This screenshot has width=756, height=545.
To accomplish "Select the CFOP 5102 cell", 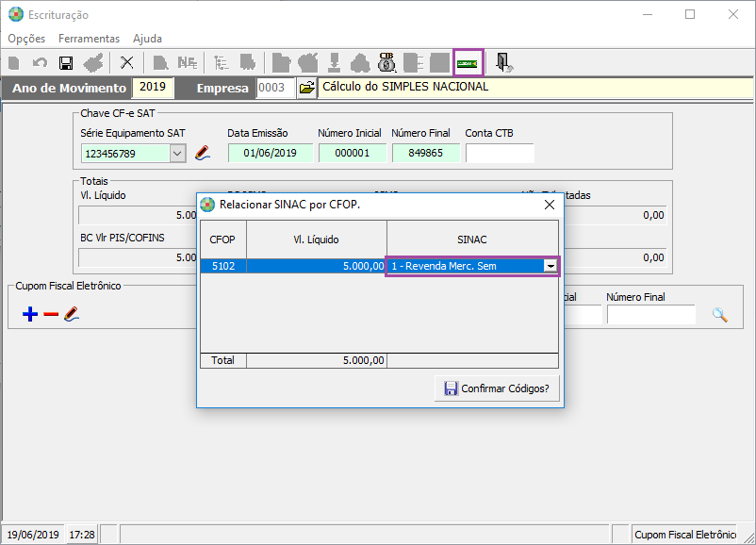I will click(223, 266).
